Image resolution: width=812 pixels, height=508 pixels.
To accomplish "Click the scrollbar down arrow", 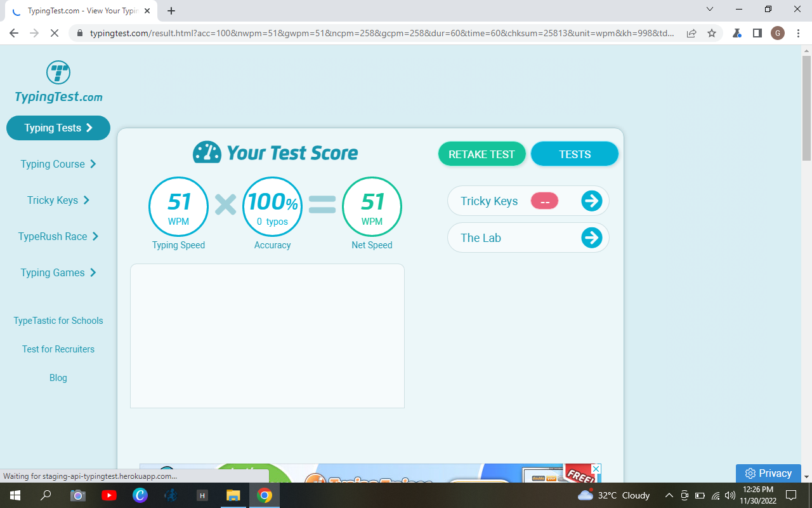I will click(x=806, y=476).
